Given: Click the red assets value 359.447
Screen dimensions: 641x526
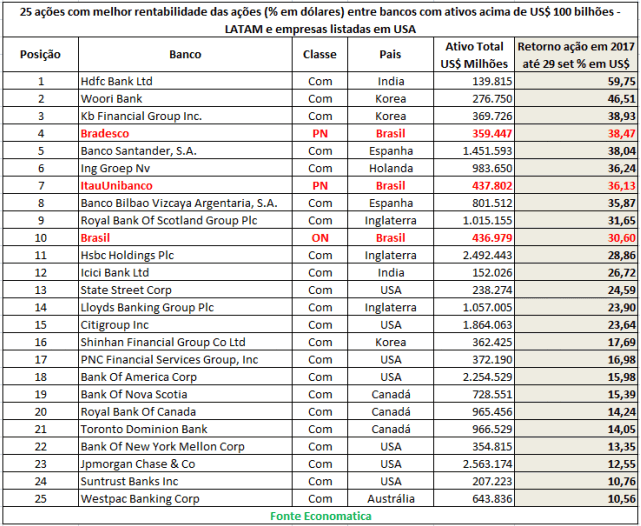Looking at the screenshot, I should pyautogui.click(x=474, y=133).
